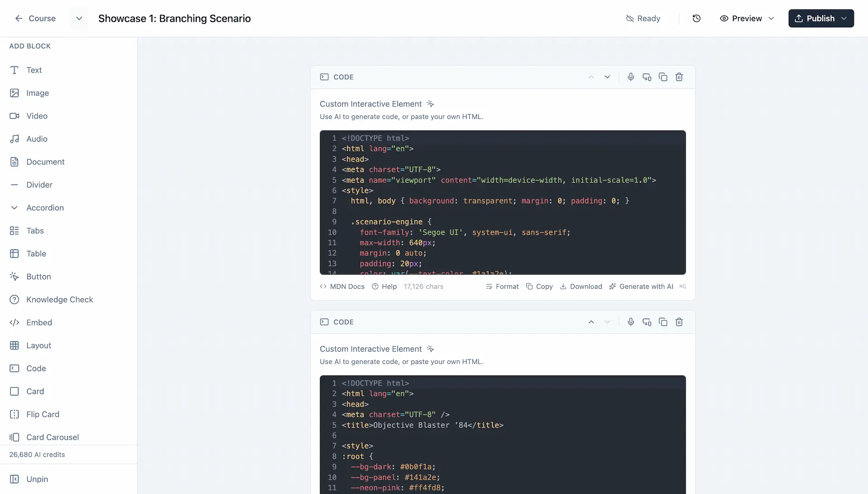Screen dimensions: 868x494
Task: Duplicate the first Code block
Action: 663,77
